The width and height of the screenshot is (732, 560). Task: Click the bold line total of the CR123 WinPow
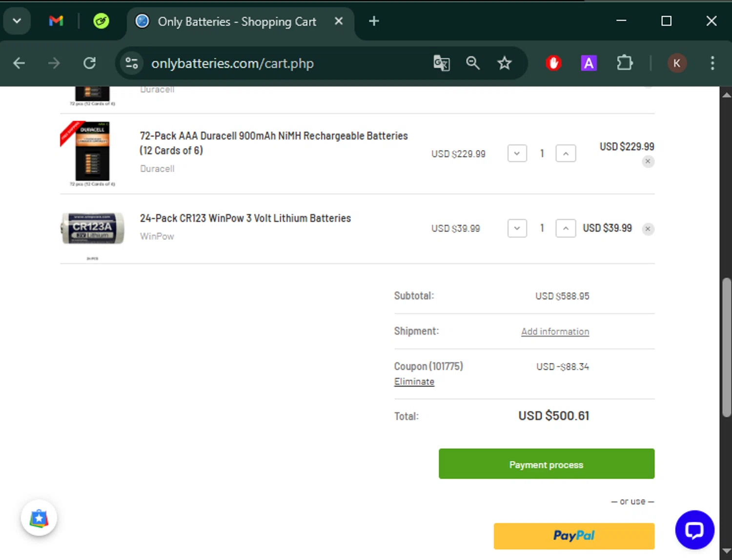(607, 228)
